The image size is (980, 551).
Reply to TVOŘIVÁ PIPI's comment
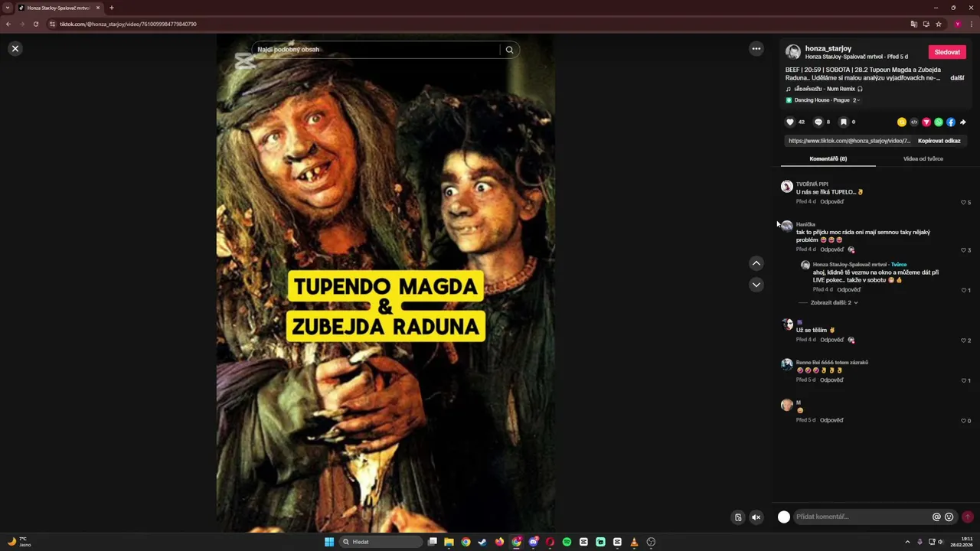832,202
